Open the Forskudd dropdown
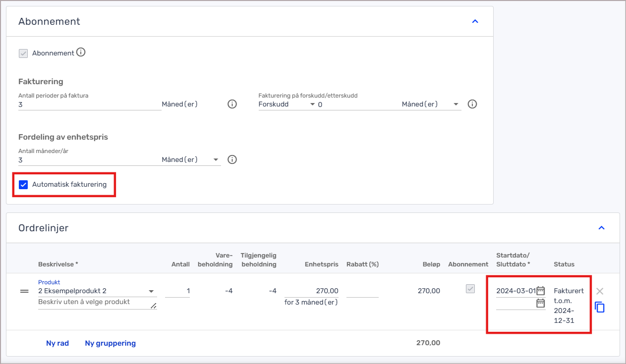 click(x=287, y=104)
